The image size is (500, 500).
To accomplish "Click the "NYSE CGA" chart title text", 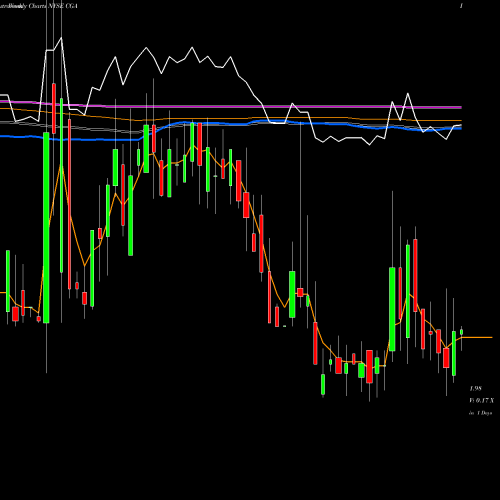I will coord(63,6).
